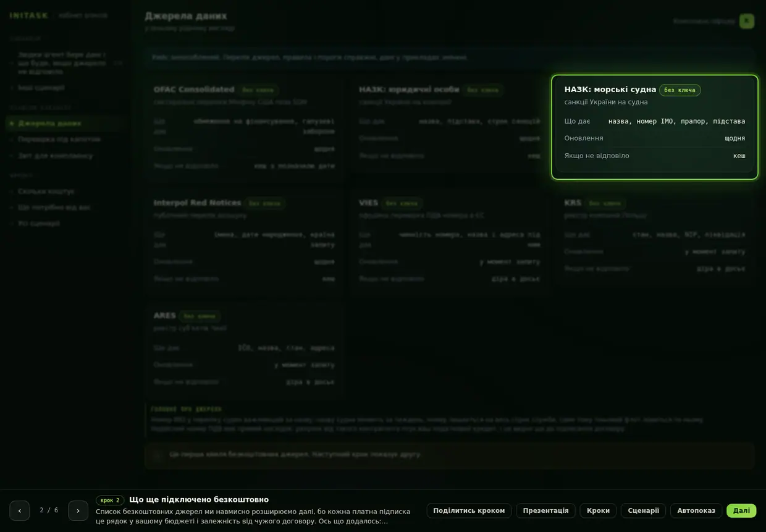Advance with the next step arrow

click(78, 510)
